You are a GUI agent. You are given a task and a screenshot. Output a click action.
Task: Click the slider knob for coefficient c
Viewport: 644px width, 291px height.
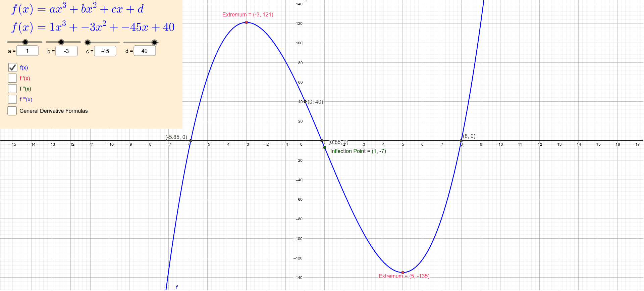88,42
